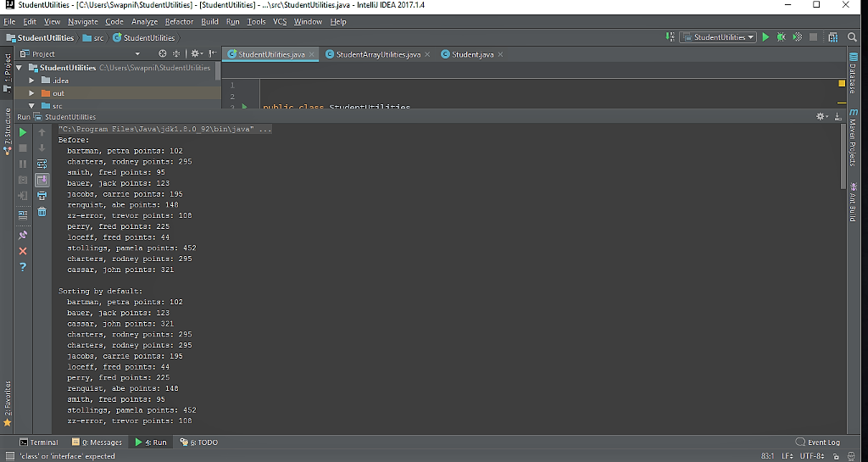Toggle Scroll to the End button
Screen dimensions: 868x462
point(42,180)
